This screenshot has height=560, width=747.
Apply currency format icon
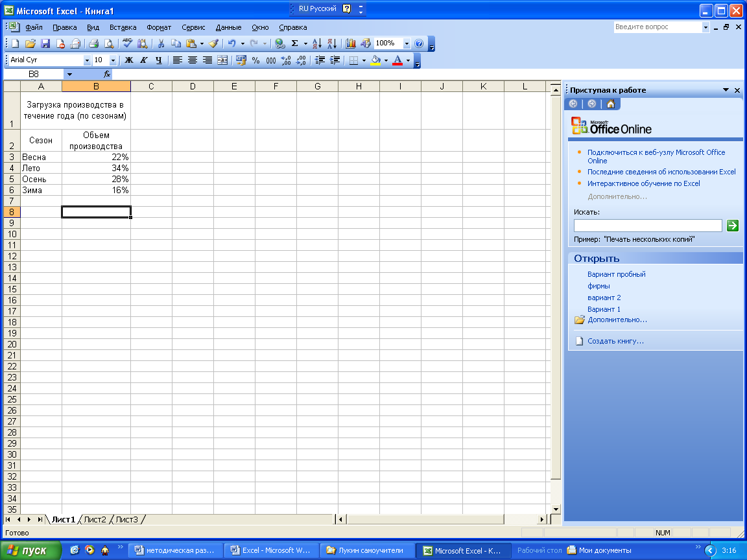click(x=241, y=60)
